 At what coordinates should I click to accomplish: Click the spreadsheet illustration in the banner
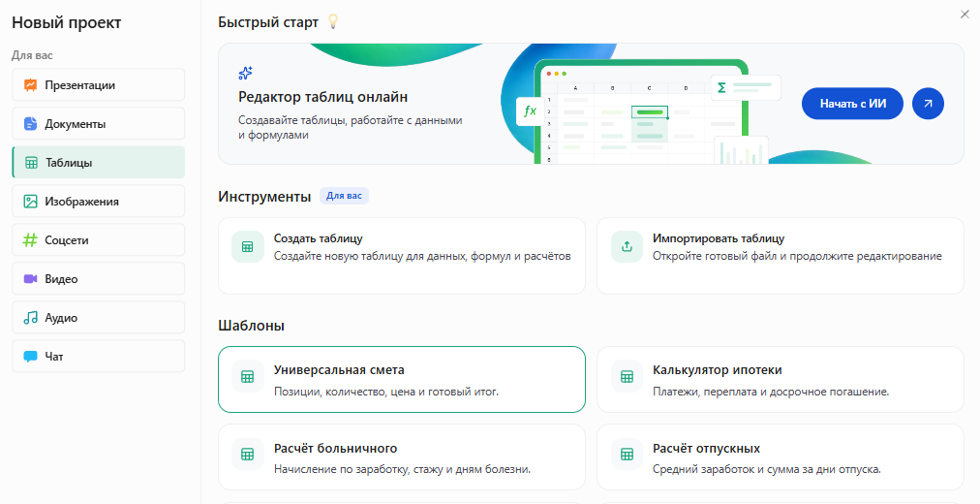[x=641, y=112]
